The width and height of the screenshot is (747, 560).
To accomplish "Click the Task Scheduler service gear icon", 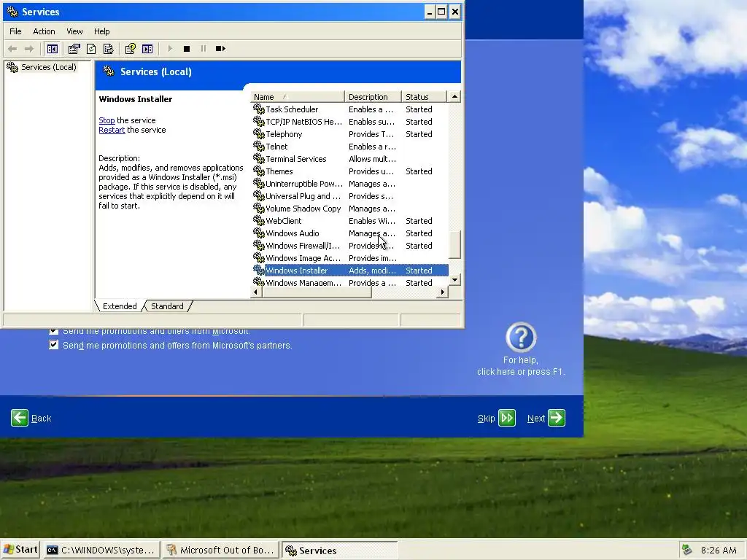I will [259, 109].
